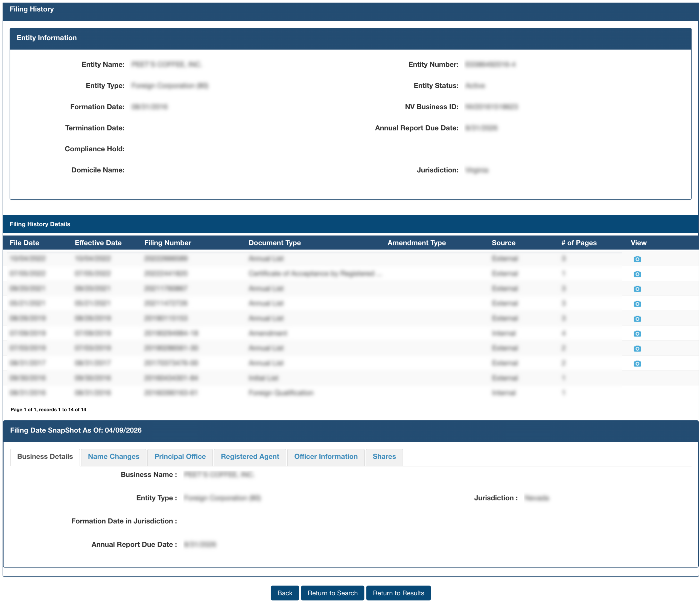View the Amendment filing document via camera icon
Screen dimensions: 700x609
[637, 334]
